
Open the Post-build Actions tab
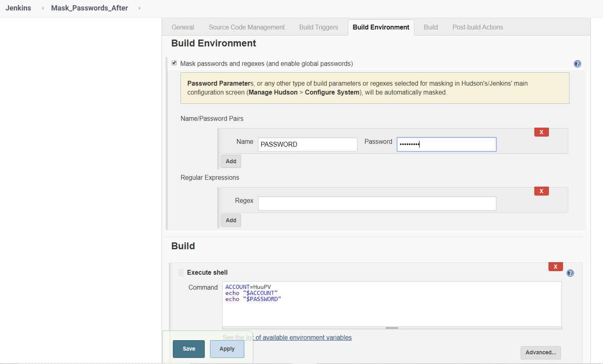coord(478,27)
